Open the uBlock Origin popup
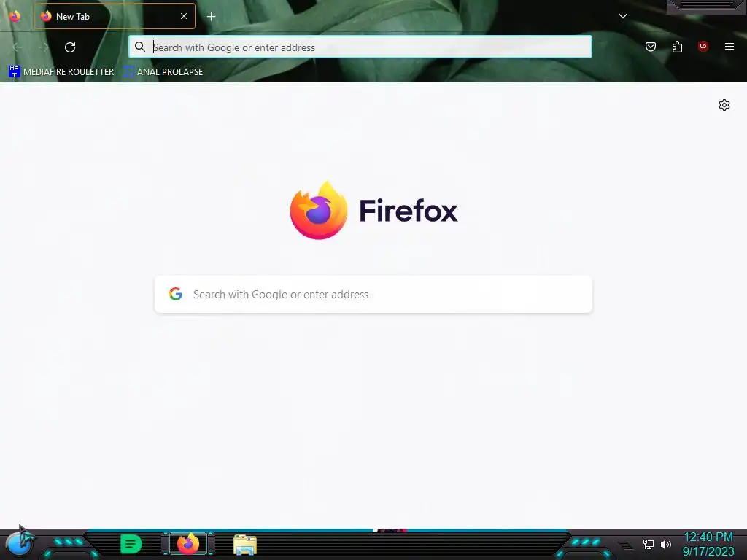747x560 pixels. 703,47
